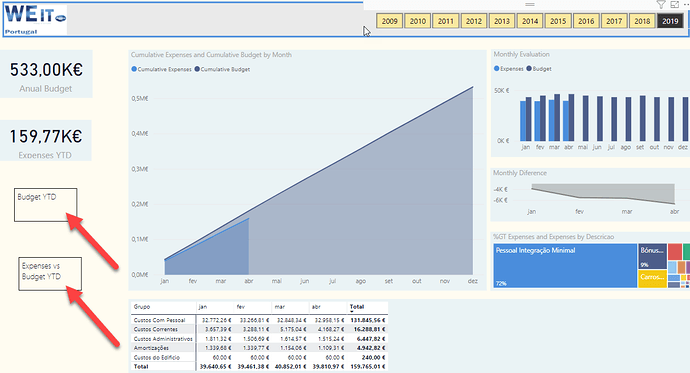Choose the 2018 year button
This screenshot has width=690, height=373.
[642, 21]
